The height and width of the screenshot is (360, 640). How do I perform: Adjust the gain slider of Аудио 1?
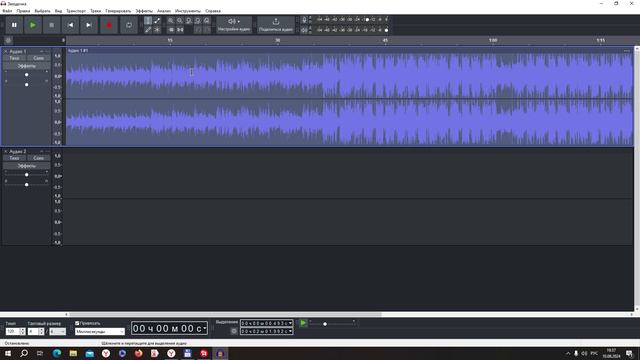27,75
